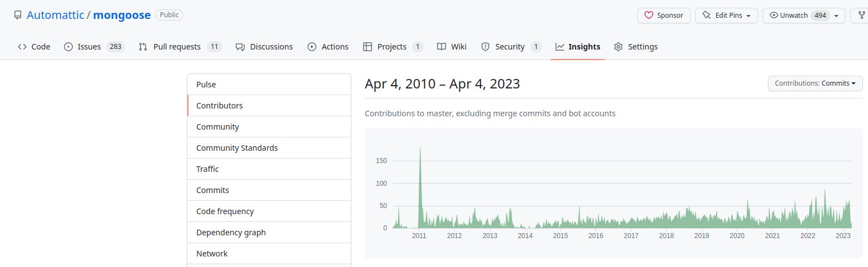Open the Automattic owner link
The image size is (868, 267).
(x=55, y=15)
